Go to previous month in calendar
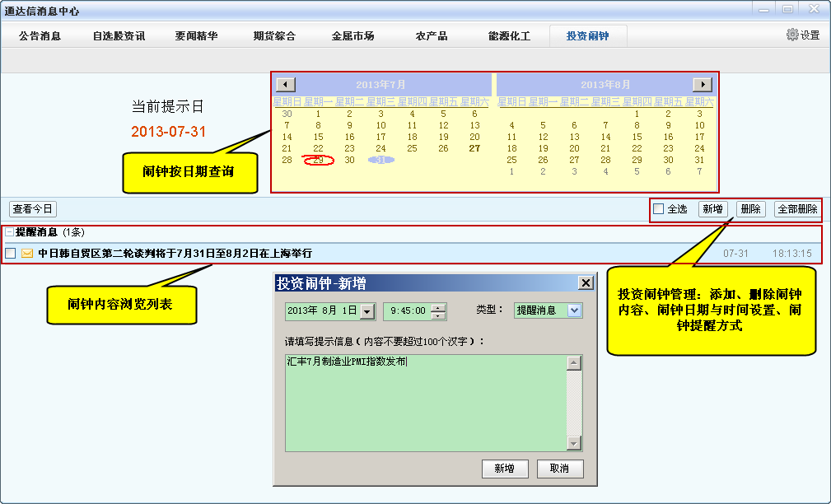 [x=286, y=85]
